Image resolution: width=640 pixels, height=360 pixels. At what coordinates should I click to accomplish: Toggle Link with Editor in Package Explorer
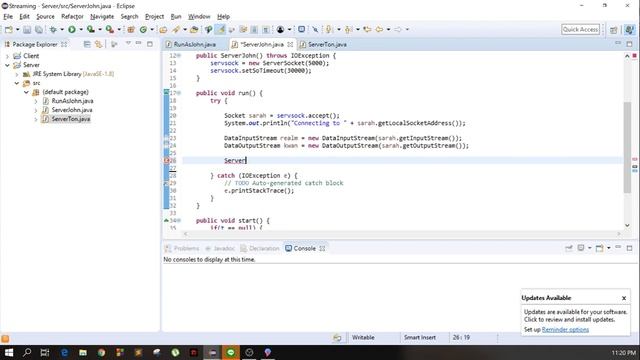pos(98,44)
